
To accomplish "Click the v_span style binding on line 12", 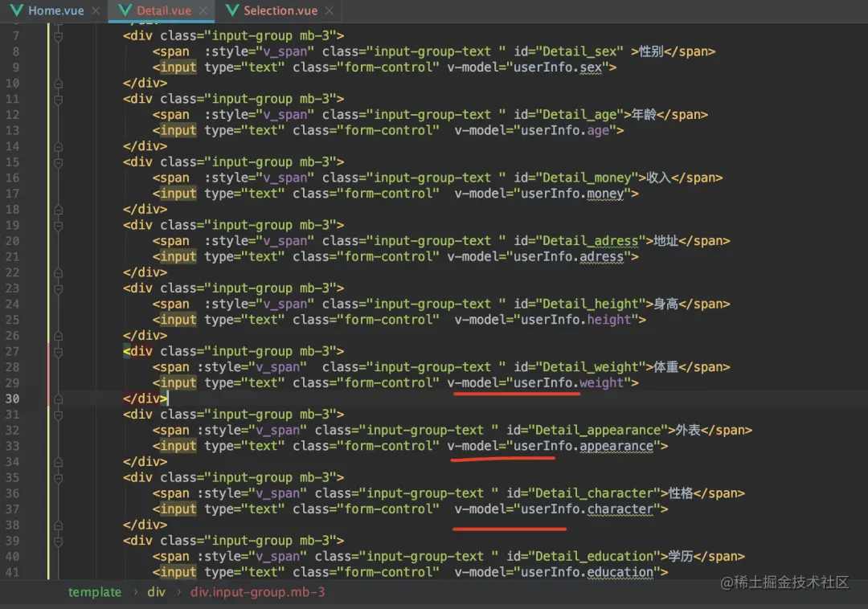I will coord(285,115).
